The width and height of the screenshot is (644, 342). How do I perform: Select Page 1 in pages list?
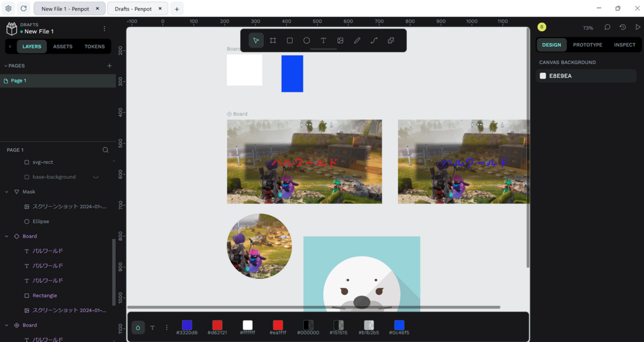point(58,81)
